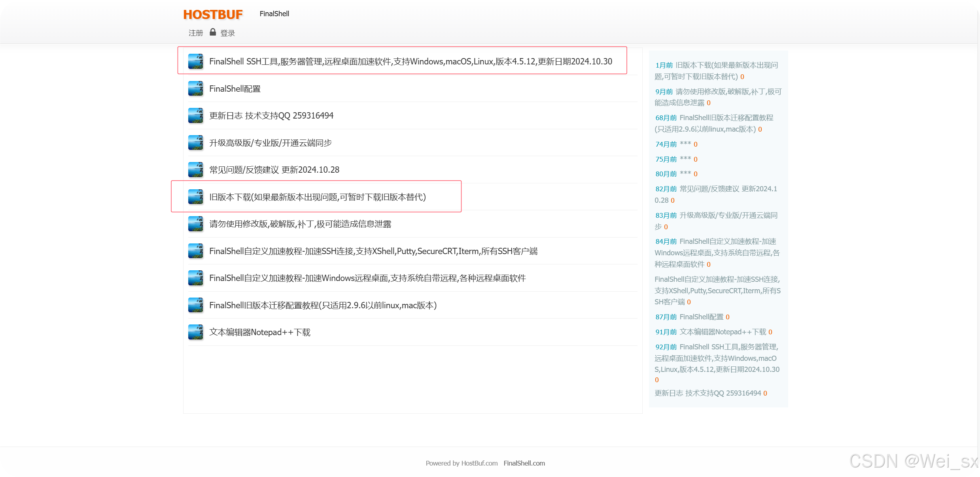Screen dimensions: 980x477
Task: Open sidebar 82月前 常见问题/反馈建议 entry
Action: coord(716,194)
